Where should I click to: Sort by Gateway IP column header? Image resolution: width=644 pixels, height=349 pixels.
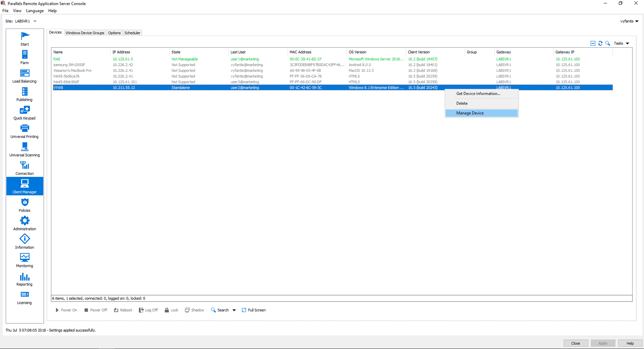tap(583, 52)
